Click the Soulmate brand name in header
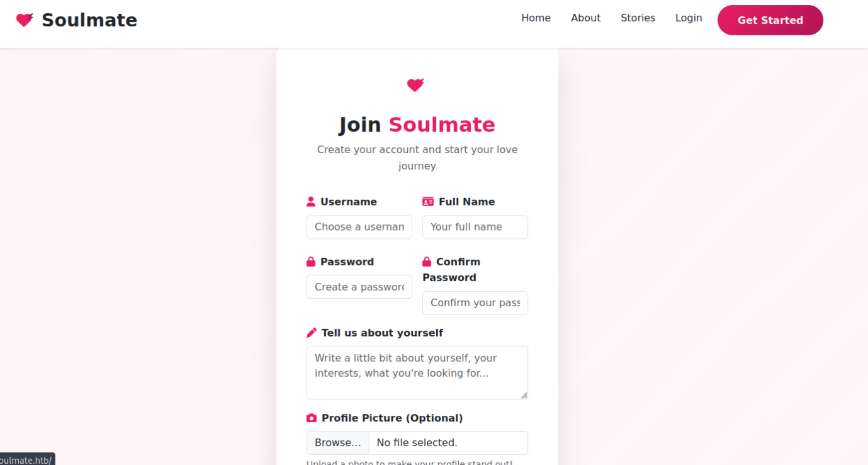 point(89,20)
